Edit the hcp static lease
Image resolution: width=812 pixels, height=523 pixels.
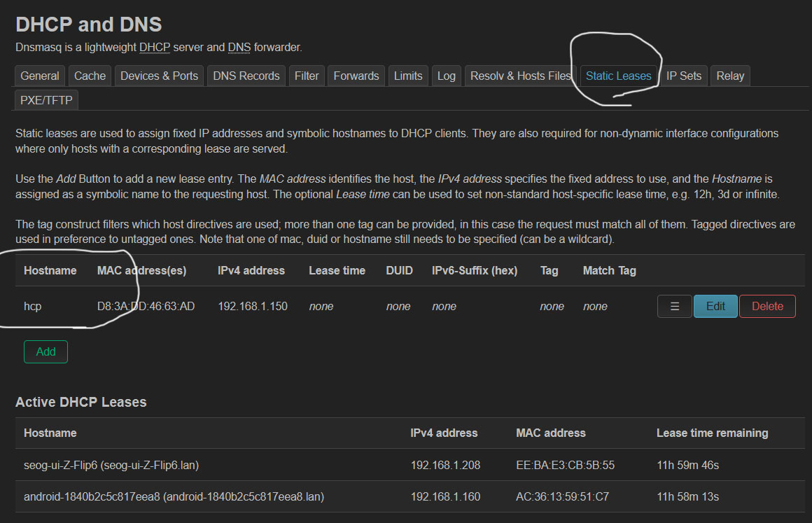(715, 307)
